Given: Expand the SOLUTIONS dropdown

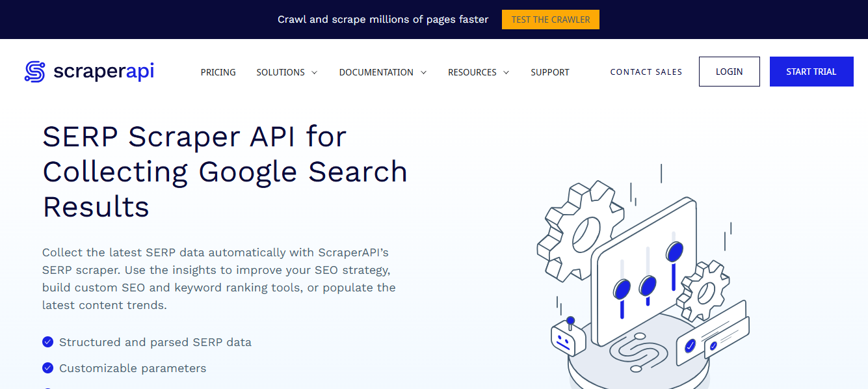Looking at the screenshot, I should point(281,72).
